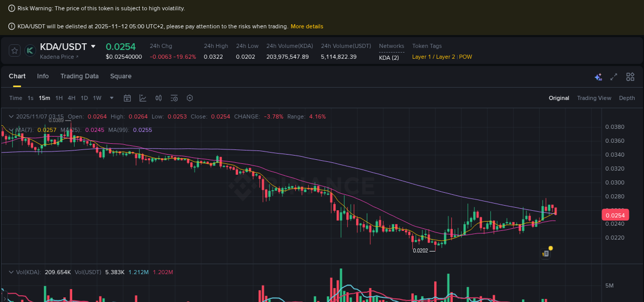Open candlestick display settings icon
This screenshot has height=302, width=644.
[158, 98]
